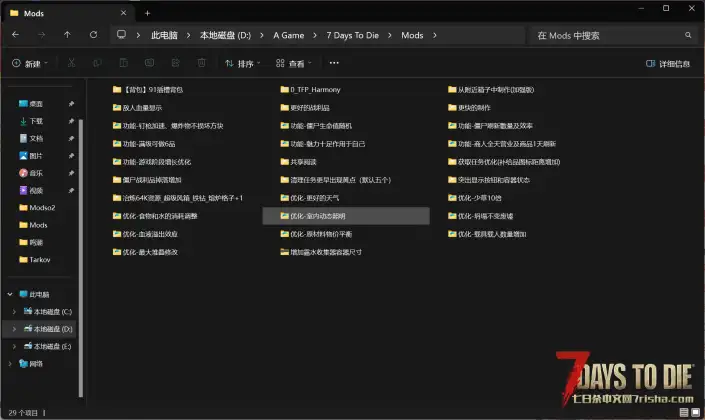Image resolution: width=705 pixels, height=420 pixels.
Task: Open chevron after Mods in address bar
Action: (x=434, y=35)
